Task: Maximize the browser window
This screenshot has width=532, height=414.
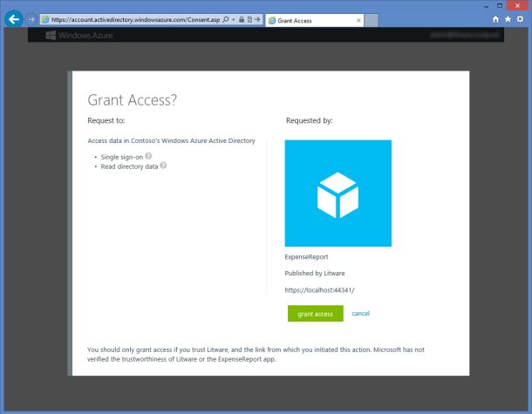Action: coord(500,6)
